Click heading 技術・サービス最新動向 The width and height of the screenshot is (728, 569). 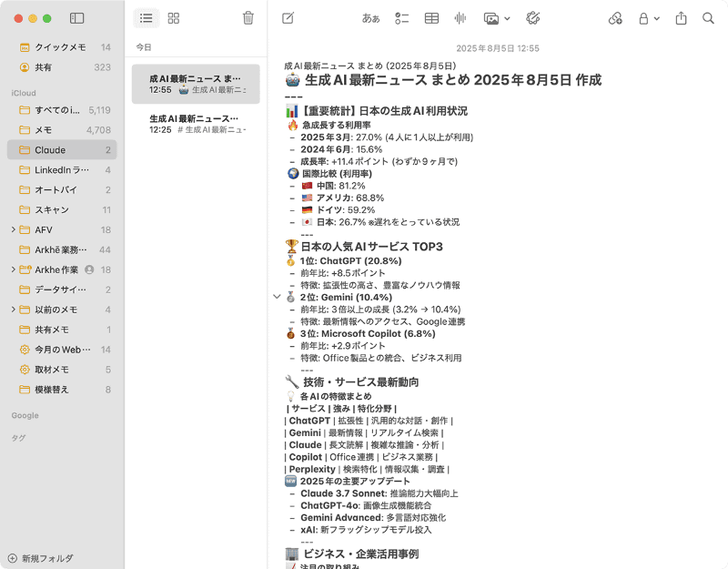[352, 382]
